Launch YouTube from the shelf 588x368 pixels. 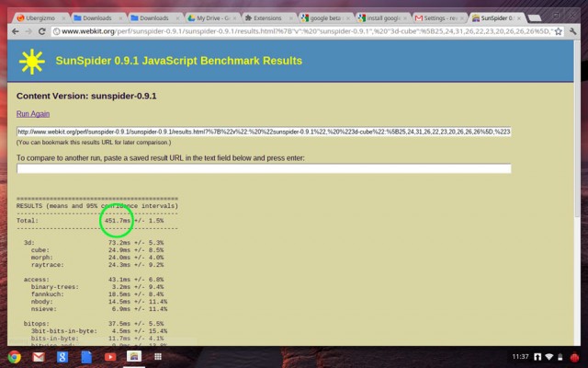[x=109, y=356]
